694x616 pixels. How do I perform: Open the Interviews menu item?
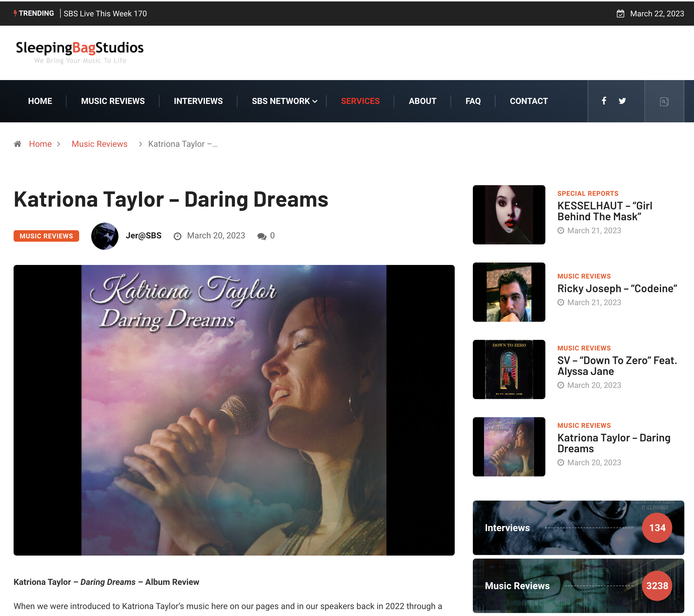198,101
